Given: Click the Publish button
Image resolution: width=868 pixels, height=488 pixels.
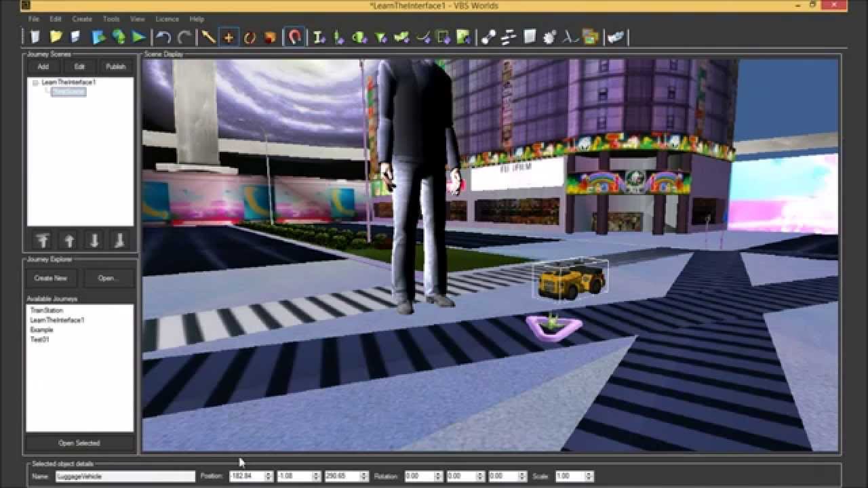Looking at the screenshot, I should point(116,66).
